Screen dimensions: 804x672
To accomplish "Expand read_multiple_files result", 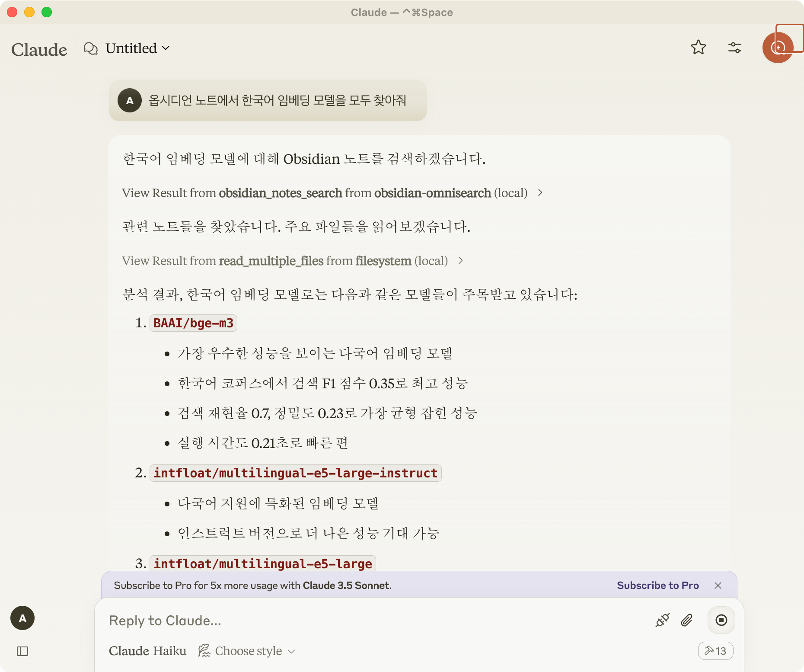I will 293,261.
